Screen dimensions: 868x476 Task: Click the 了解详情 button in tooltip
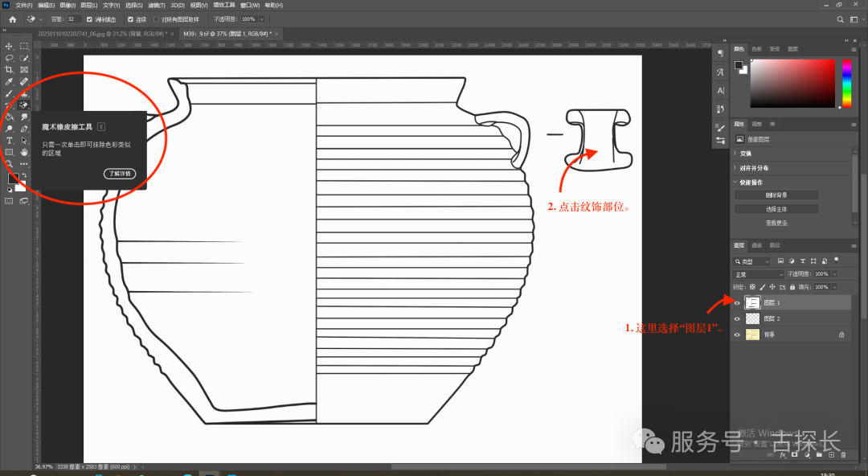tap(120, 174)
